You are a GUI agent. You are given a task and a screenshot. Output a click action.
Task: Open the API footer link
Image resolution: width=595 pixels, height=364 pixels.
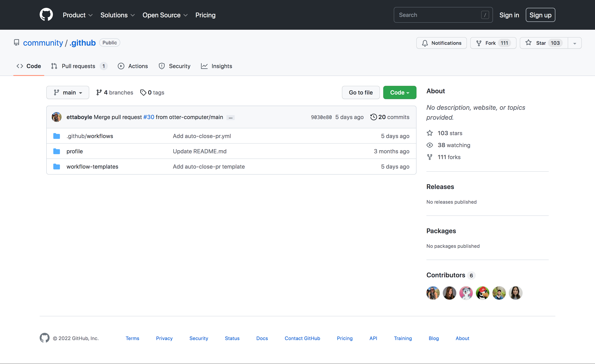pyautogui.click(x=373, y=338)
